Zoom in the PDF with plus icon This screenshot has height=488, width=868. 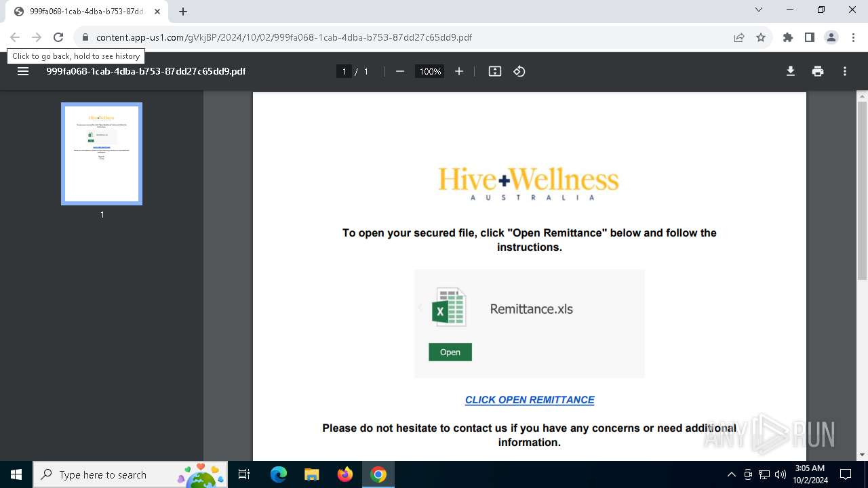click(x=459, y=71)
